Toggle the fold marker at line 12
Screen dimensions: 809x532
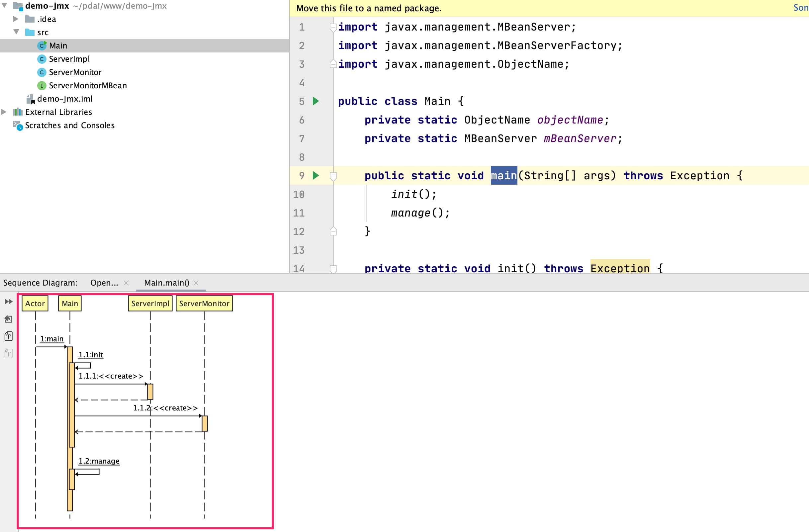coord(333,231)
